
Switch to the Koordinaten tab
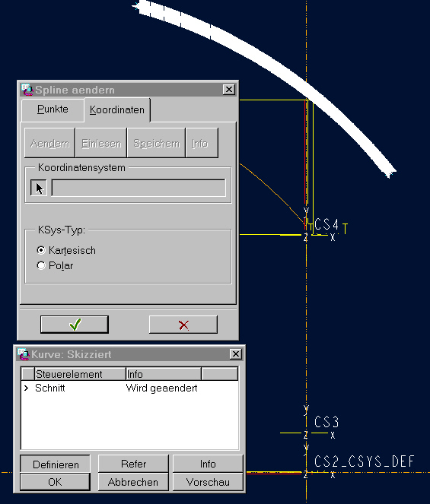(117, 110)
